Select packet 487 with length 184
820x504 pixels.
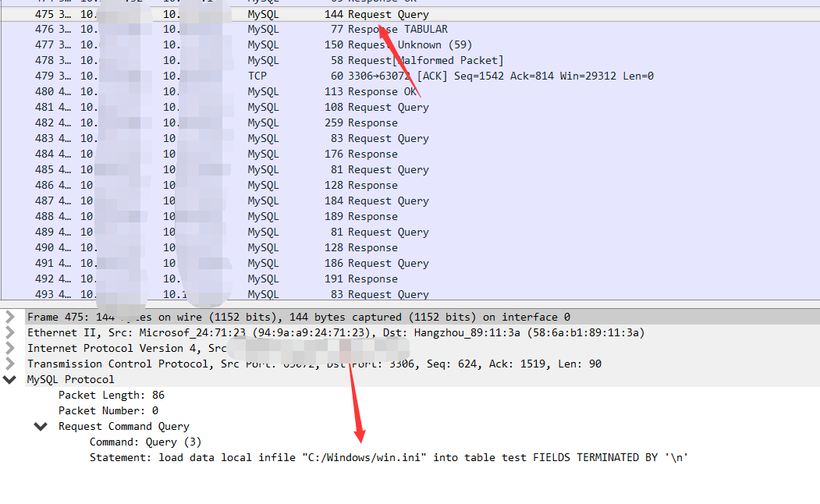tap(410, 201)
